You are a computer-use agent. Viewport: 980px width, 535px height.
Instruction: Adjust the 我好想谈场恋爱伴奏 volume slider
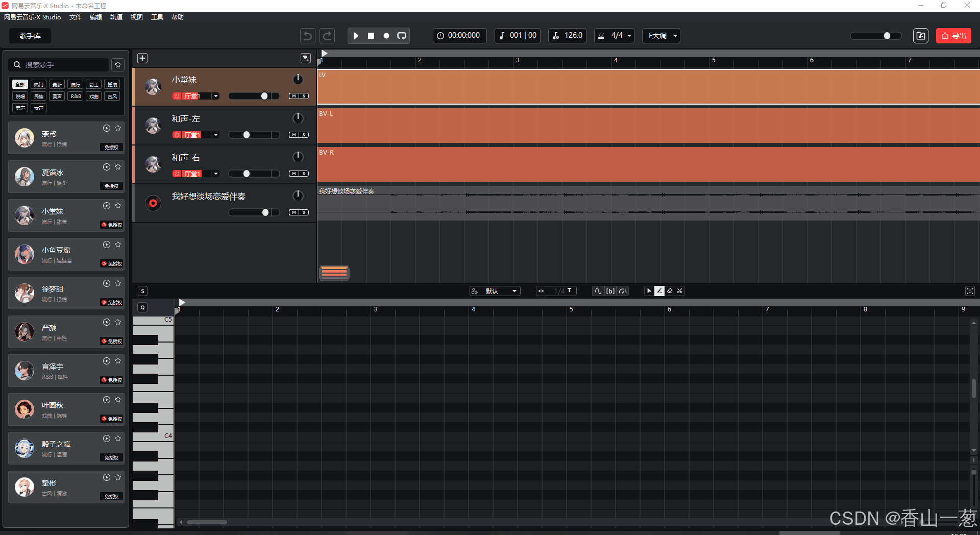point(254,212)
